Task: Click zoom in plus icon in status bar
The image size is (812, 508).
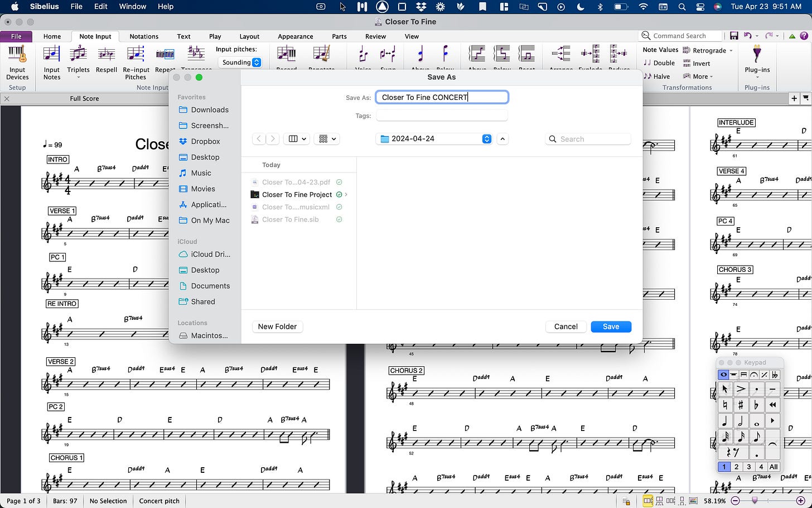Action: tap(800, 501)
